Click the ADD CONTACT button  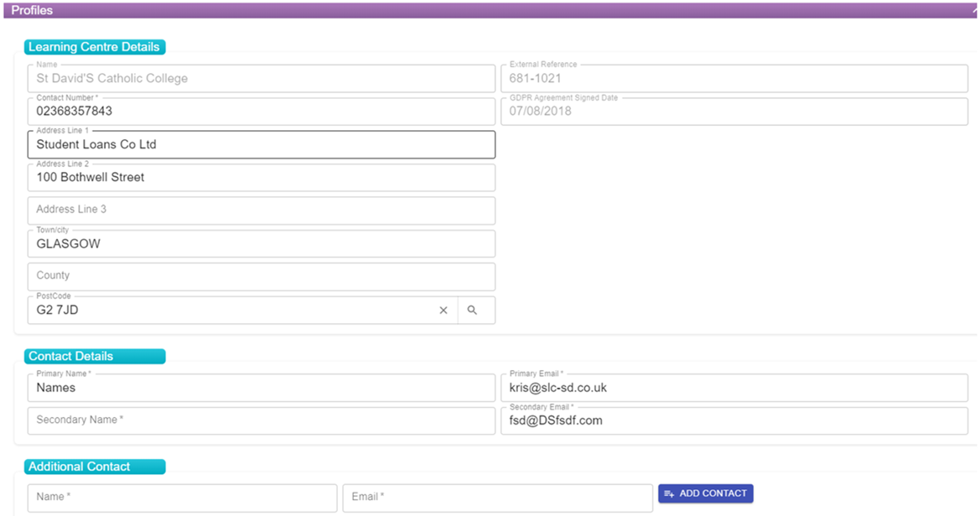pyautogui.click(x=706, y=493)
